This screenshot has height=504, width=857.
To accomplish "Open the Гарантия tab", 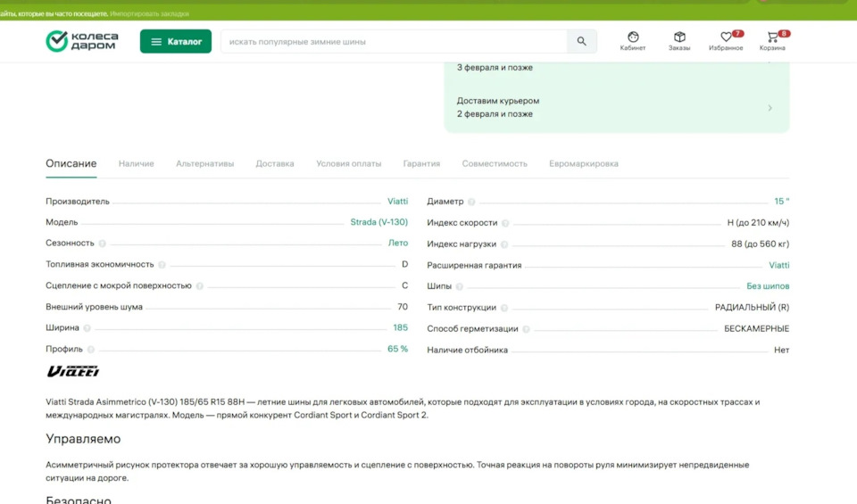I will coord(421,163).
